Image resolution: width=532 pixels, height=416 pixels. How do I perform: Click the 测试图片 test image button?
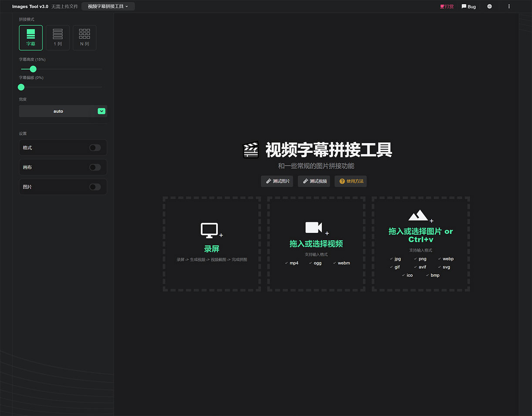click(277, 181)
